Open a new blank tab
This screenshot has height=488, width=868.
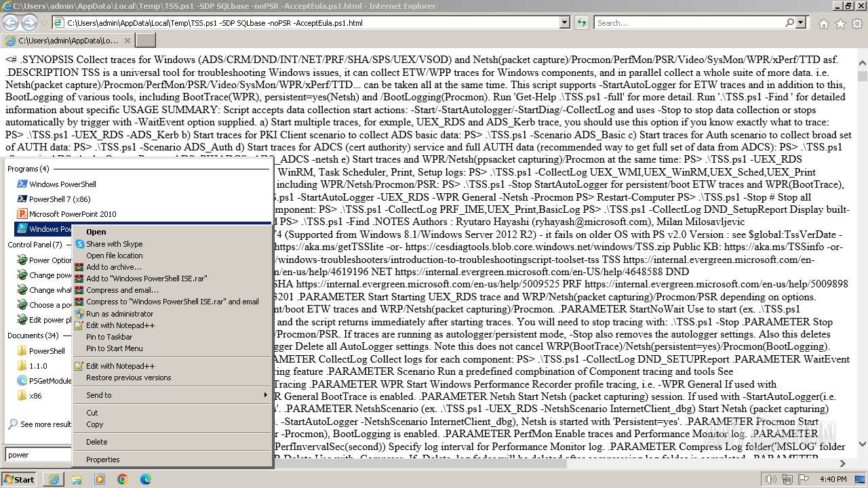point(146,40)
